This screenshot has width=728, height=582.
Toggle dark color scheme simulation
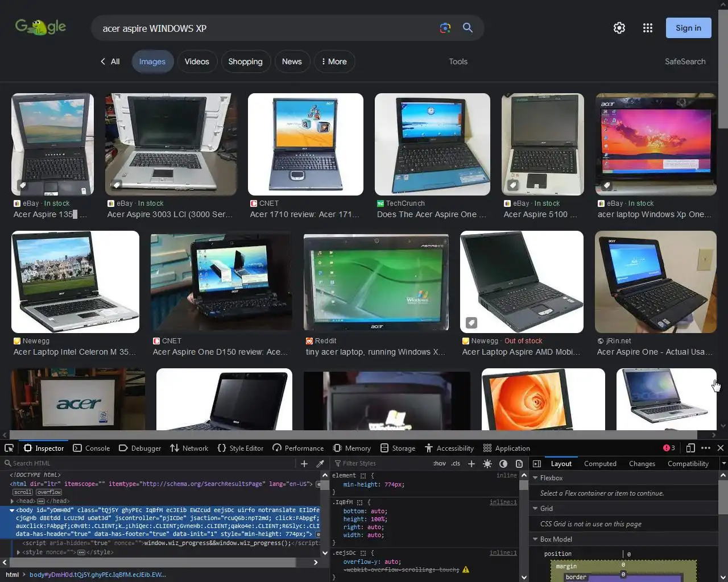(x=503, y=463)
